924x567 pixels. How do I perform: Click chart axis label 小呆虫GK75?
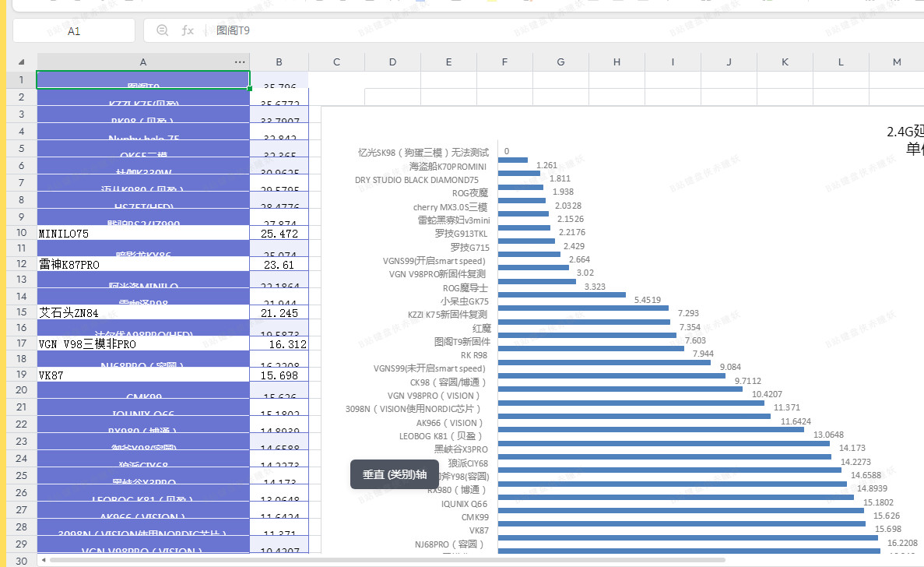(x=465, y=301)
